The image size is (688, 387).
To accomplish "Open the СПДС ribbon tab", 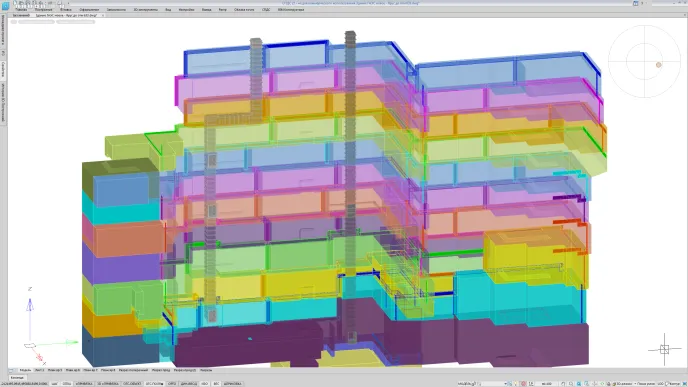I will (266, 9).
